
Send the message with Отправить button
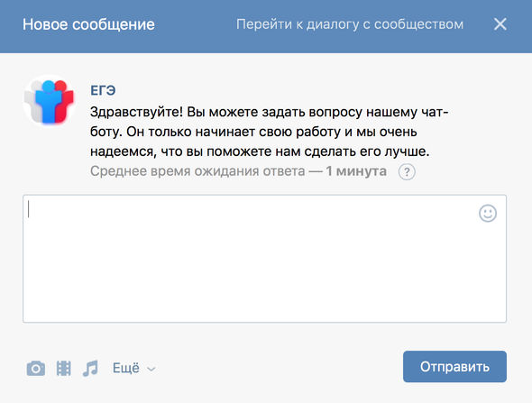pyautogui.click(x=454, y=367)
